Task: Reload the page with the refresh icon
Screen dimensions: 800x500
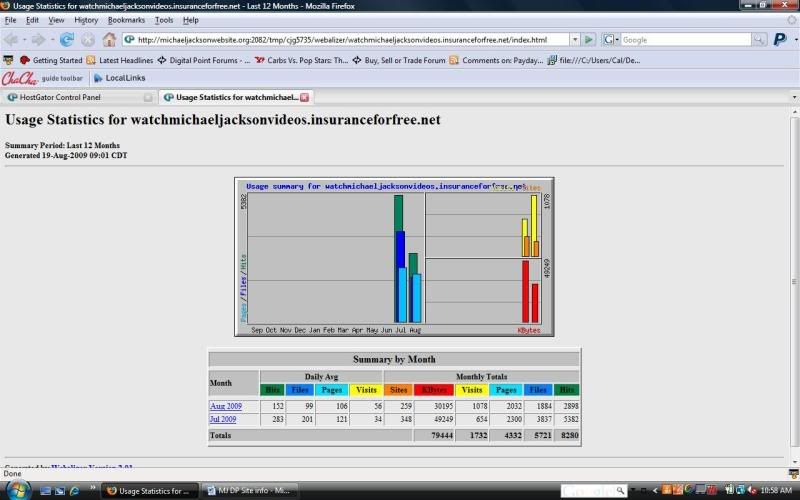Action: pyautogui.click(x=67, y=39)
